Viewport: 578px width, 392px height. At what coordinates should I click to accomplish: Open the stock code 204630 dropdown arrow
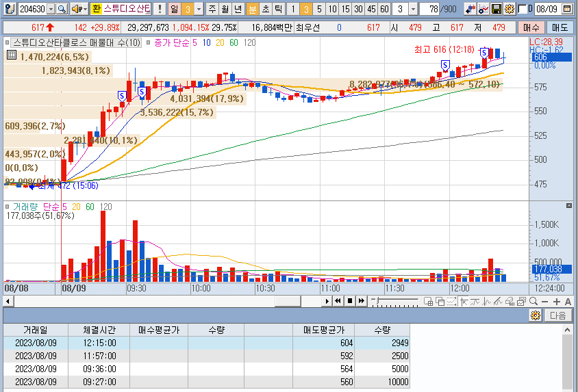51,9
